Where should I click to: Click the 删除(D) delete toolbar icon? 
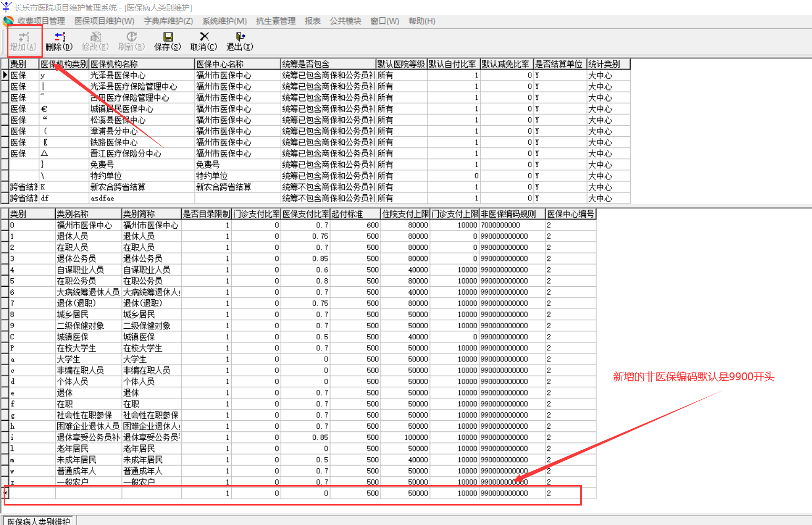pyautogui.click(x=59, y=42)
